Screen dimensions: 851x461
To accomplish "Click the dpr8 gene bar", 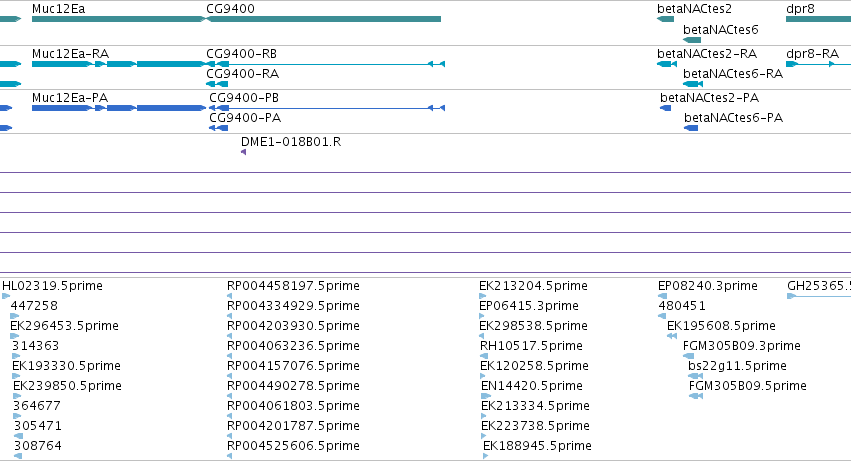I will (818, 19).
